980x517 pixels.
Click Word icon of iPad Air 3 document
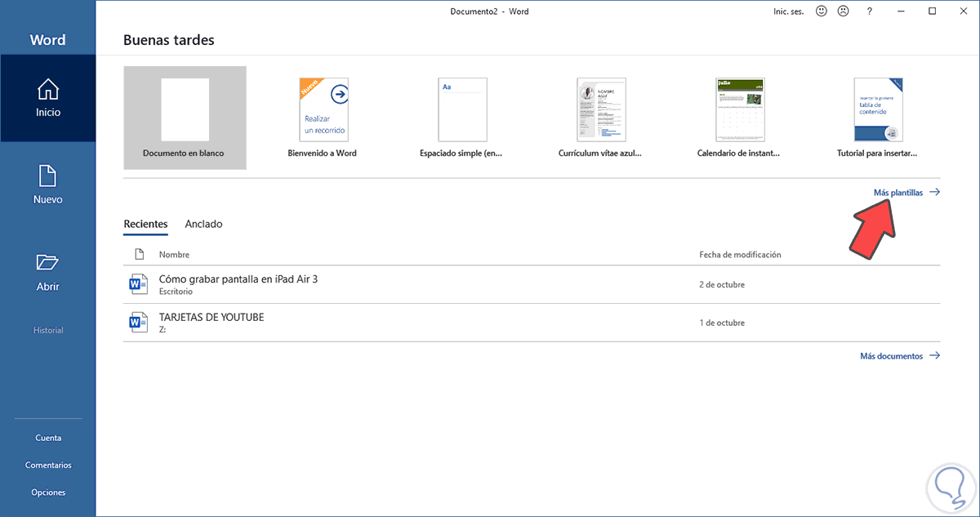[x=137, y=284]
